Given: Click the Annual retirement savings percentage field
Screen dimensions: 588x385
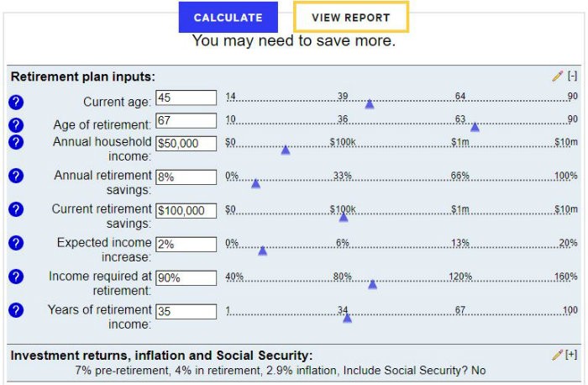Looking at the screenshot, I should coord(186,177).
